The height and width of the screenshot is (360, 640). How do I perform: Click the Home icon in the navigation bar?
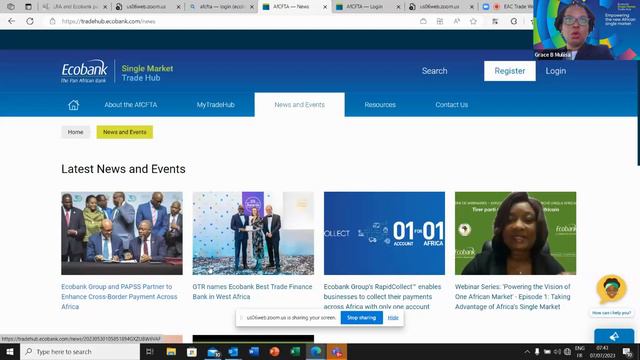(73, 105)
